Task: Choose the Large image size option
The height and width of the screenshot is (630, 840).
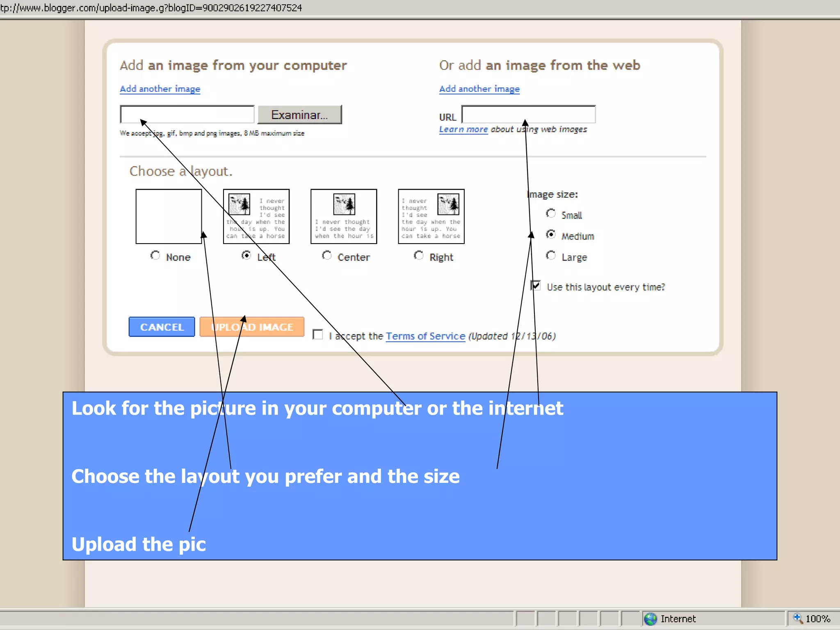Action: click(x=551, y=256)
